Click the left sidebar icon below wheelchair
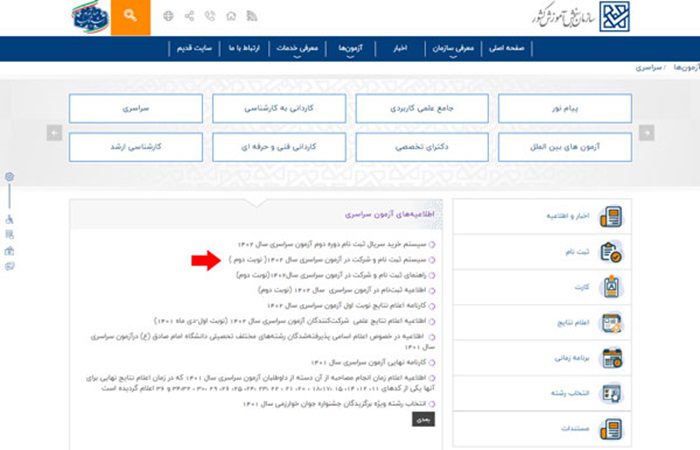The width and height of the screenshot is (700, 450). [x=9, y=235]
